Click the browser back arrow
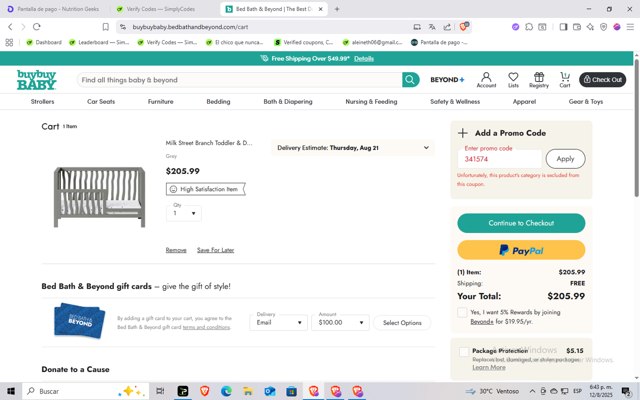The height and width of the screenshot is (400, 640). (10, 27)
